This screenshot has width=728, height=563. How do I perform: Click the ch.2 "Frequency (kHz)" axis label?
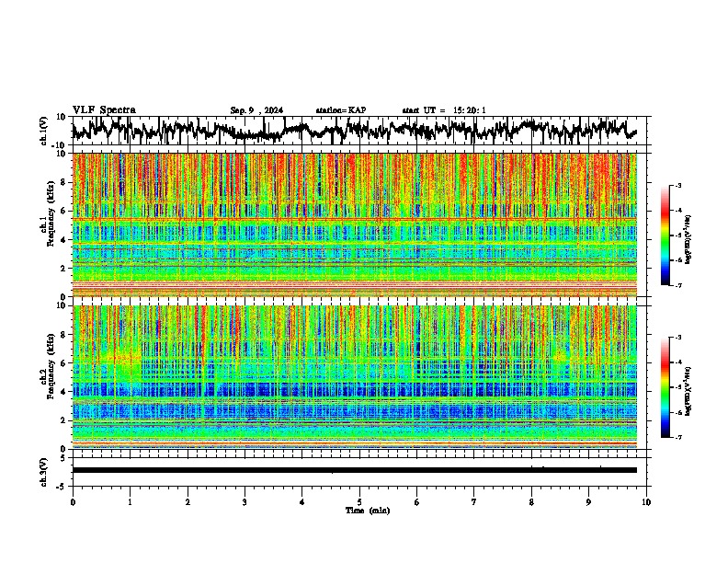[x=49, y=366]
